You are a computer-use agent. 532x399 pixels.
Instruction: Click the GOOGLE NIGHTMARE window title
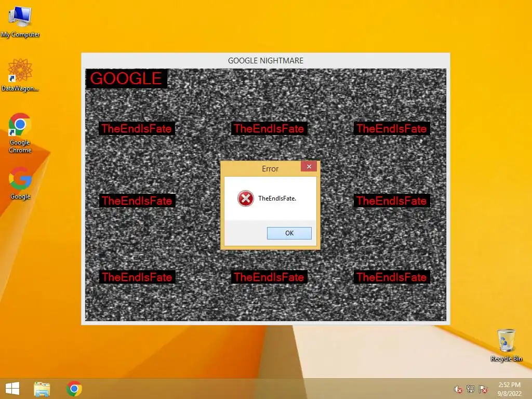click(265, 61)
